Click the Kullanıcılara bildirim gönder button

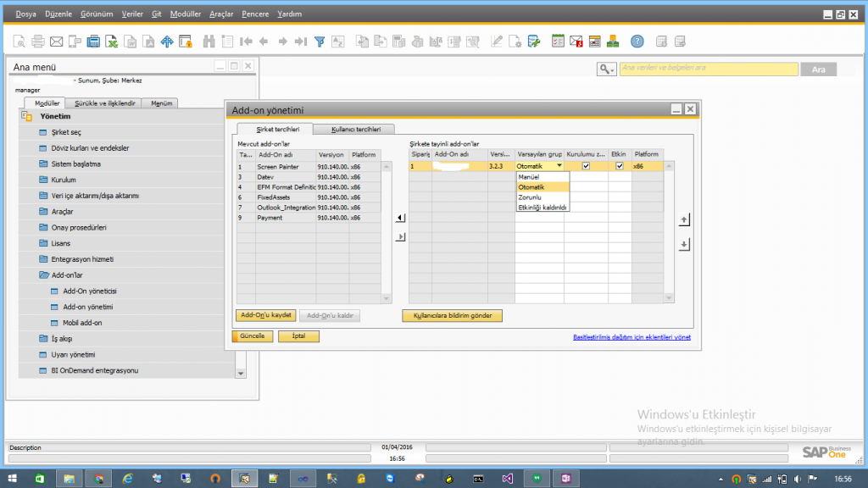point(452,316)
